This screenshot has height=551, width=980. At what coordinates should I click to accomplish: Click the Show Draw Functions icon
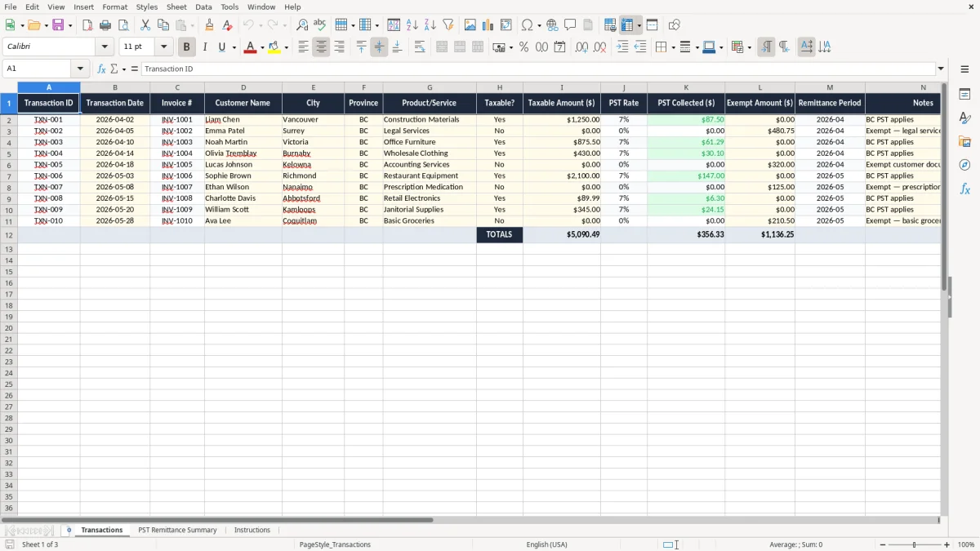(x=675, y=25)
